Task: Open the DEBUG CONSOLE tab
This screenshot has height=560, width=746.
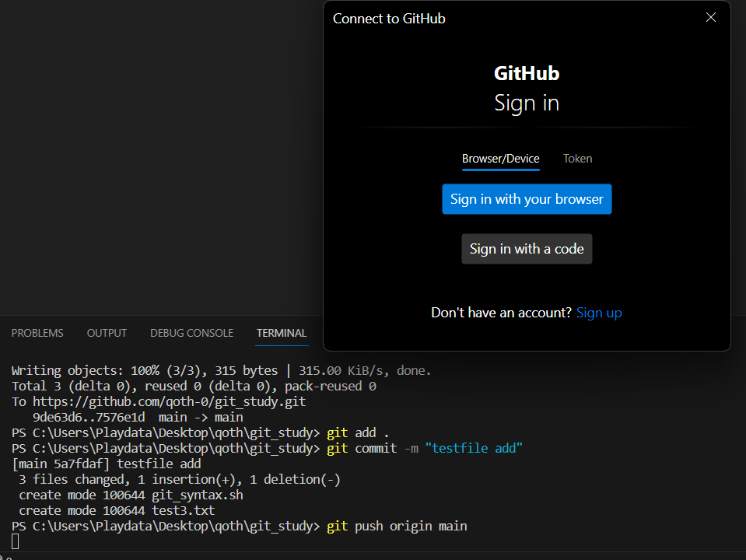Action: [191, 333]
